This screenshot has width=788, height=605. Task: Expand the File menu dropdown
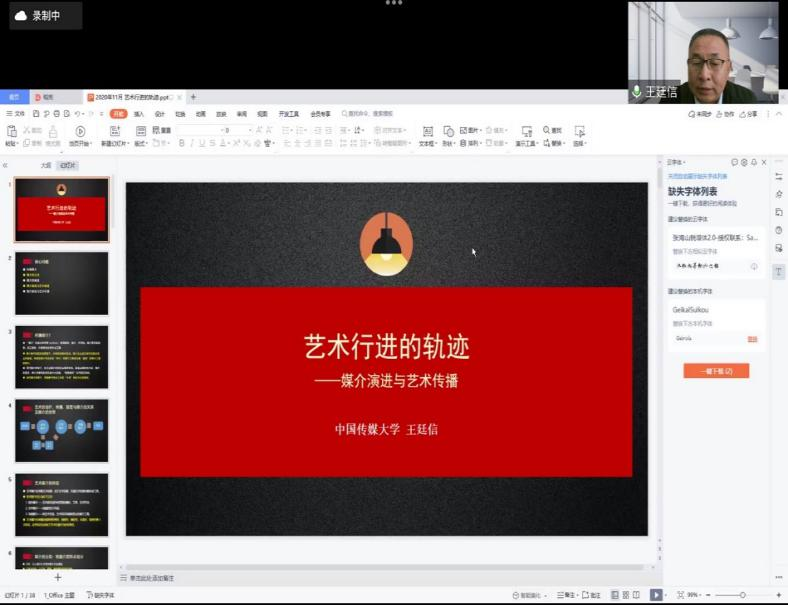16,114
